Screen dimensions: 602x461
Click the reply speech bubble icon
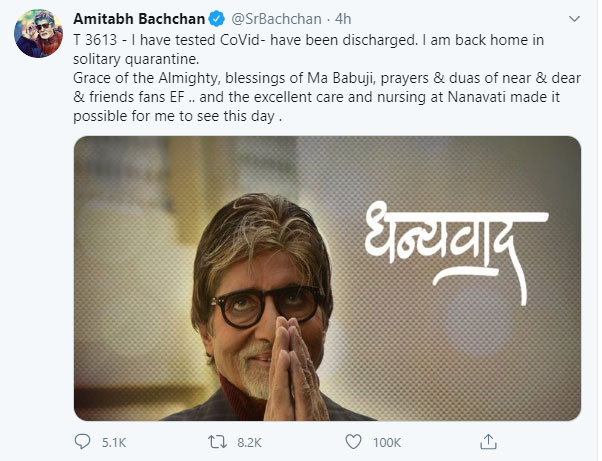(x=82, y=439)
